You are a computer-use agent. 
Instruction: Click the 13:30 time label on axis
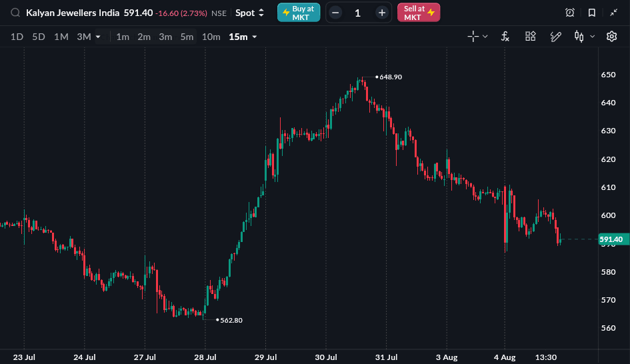coord(546,357)
